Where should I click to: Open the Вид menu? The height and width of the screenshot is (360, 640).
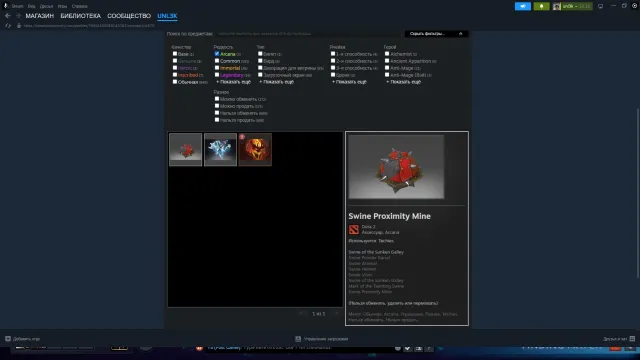click(x=31, y=6)
